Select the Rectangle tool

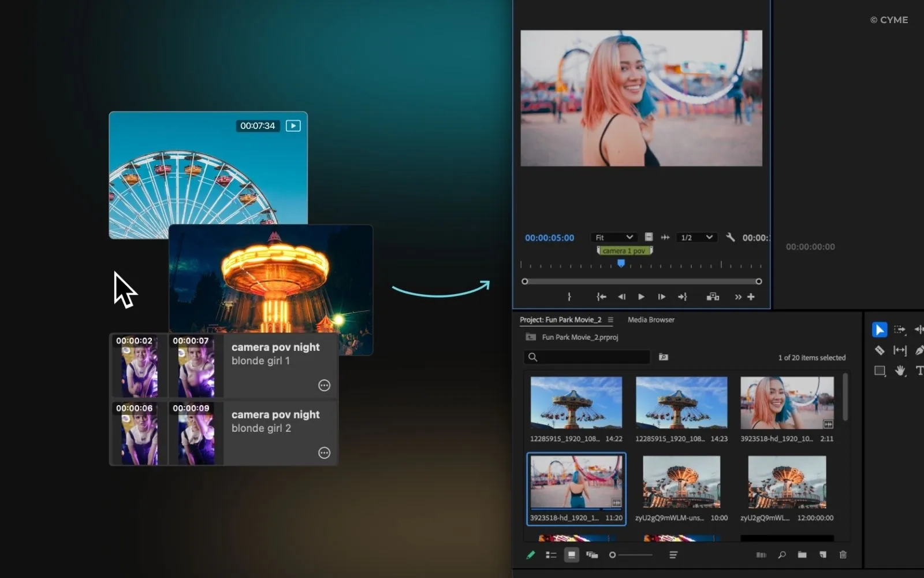click(880, 370)
